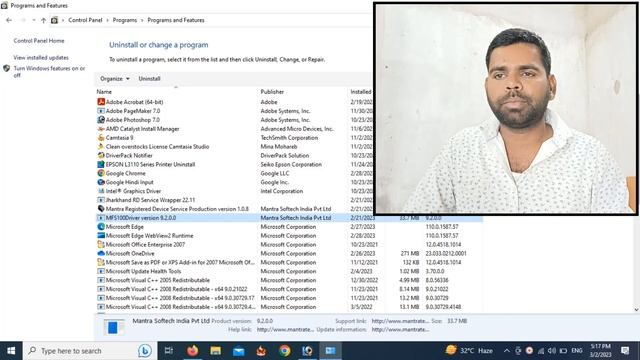Click the Intel Graphics Driver icon
The height and width of the screenshot is (360, 640).
tap(101, 191)
